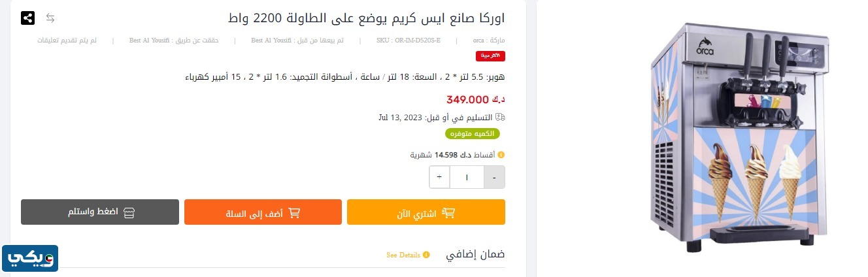Decrease quantity with the minus button
The width and height of the screenshot is (868, 277).
click(494, 177)
